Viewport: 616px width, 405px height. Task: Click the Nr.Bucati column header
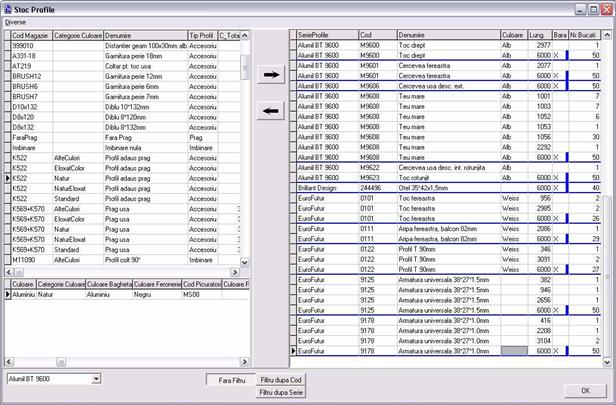[x=585, y=35]
